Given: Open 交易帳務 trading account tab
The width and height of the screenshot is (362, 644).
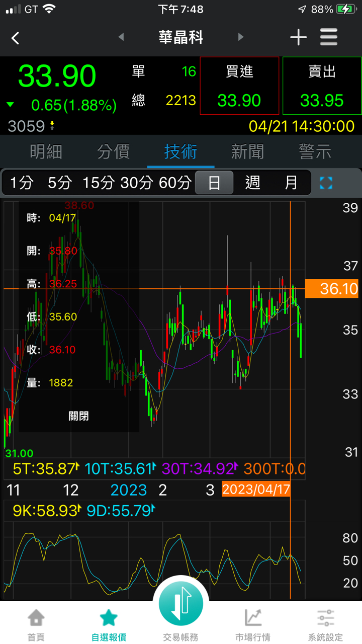Looking at the screenshot, I should [181, 637].
